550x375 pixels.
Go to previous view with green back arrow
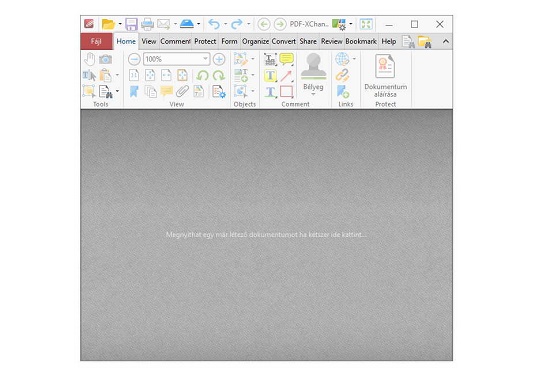coord(264,24)
